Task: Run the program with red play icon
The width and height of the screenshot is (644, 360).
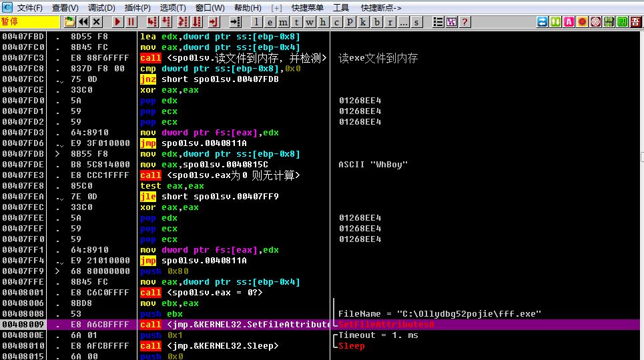Action: (118, 22)
